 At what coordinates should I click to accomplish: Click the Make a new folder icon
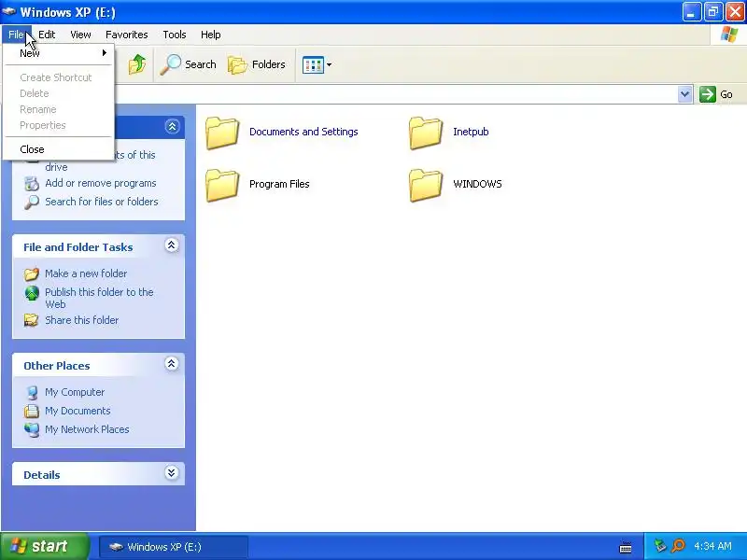coord(32,273)
